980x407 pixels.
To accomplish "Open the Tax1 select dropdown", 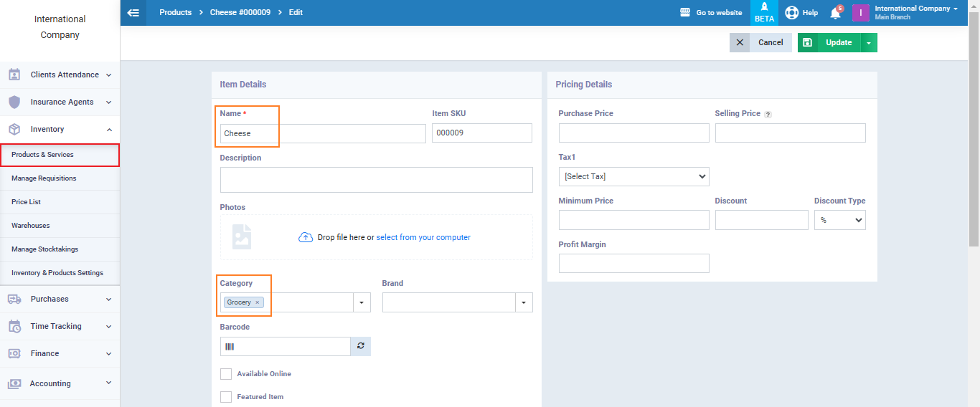I will [x=633, y=176].
